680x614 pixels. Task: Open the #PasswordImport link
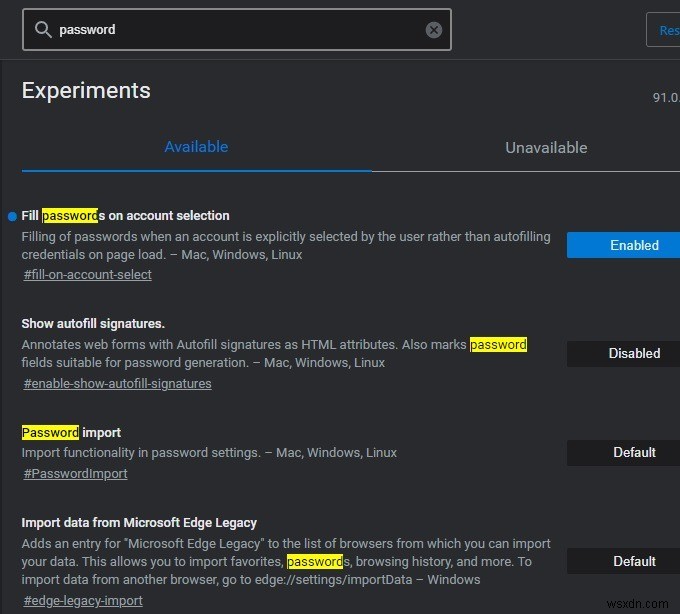pyautogui.click(x=75, y=474)
